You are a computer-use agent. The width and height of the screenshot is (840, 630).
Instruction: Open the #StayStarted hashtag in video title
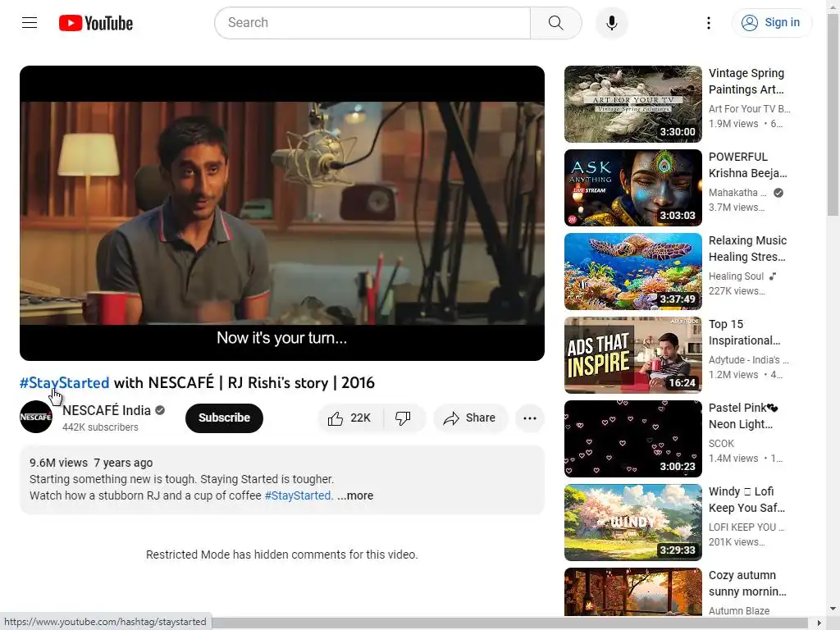click(64, 382)
